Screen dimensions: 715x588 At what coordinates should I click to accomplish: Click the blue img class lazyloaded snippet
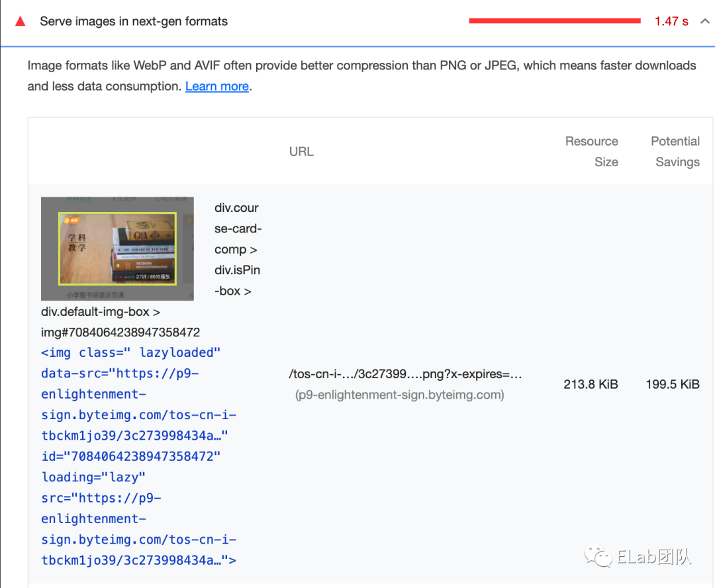click(x=138, y=456)
